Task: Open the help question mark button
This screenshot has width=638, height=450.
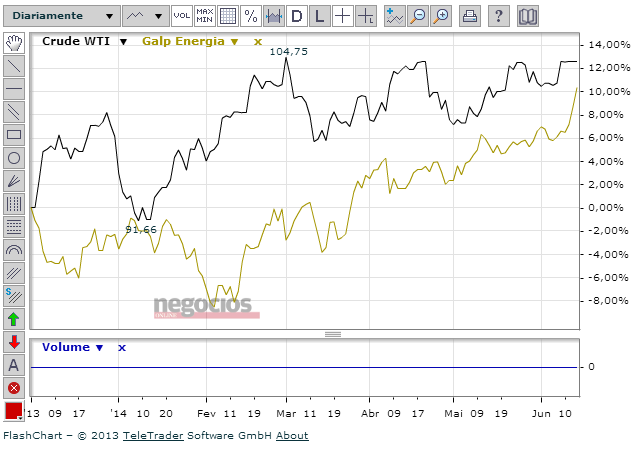Action: pyautogui.click(x=498, y=16)
